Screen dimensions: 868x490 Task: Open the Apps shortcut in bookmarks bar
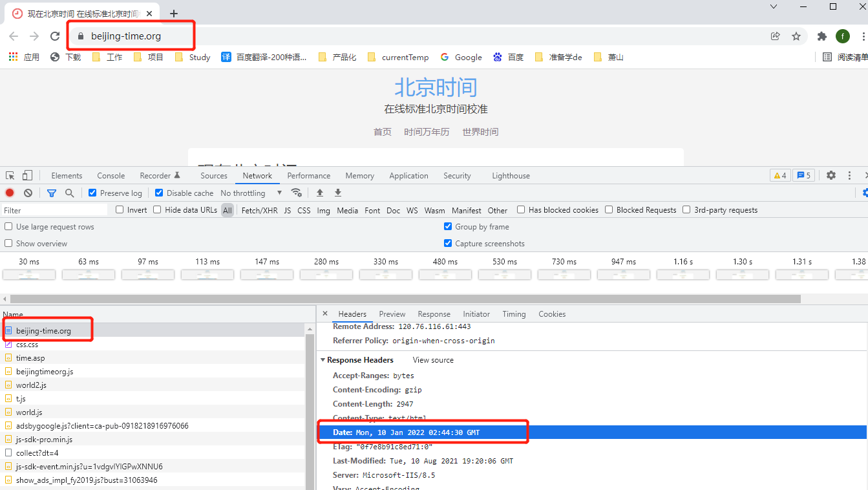(24, 57)
